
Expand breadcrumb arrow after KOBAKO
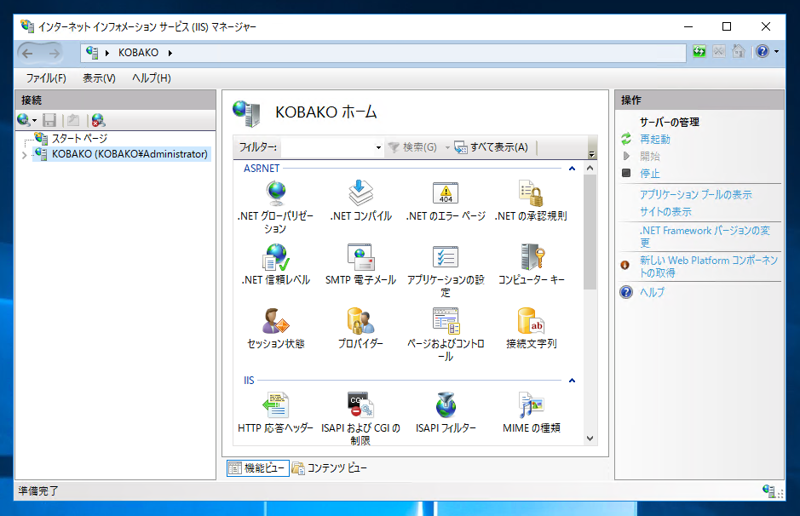point(170,53)
